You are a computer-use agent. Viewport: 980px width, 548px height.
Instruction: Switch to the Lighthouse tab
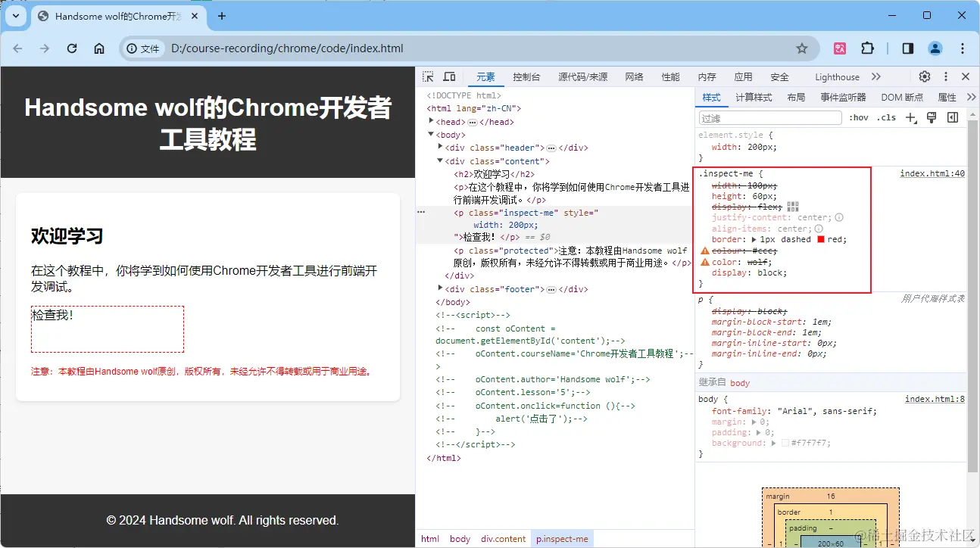click(837, 76)
